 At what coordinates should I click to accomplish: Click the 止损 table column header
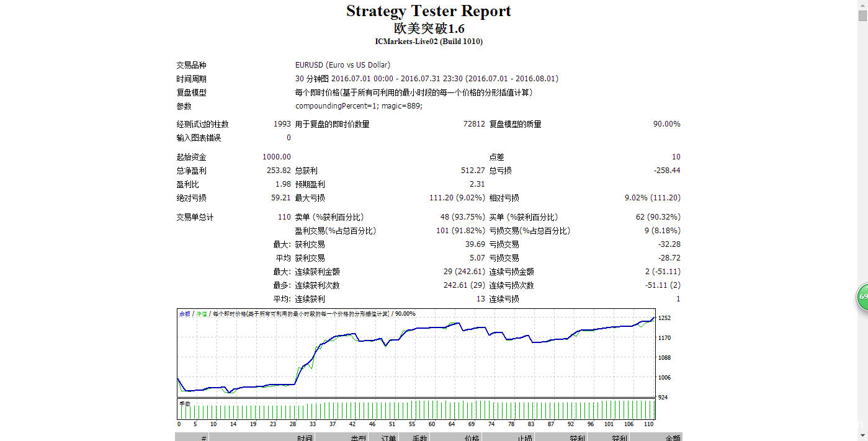(524, 438)
